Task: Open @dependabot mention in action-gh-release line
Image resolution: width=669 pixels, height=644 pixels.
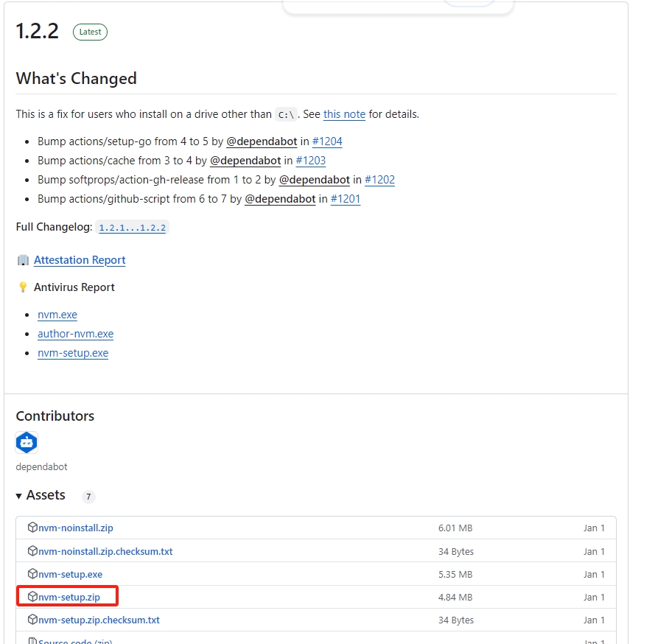Action: [x=315, y=180]
